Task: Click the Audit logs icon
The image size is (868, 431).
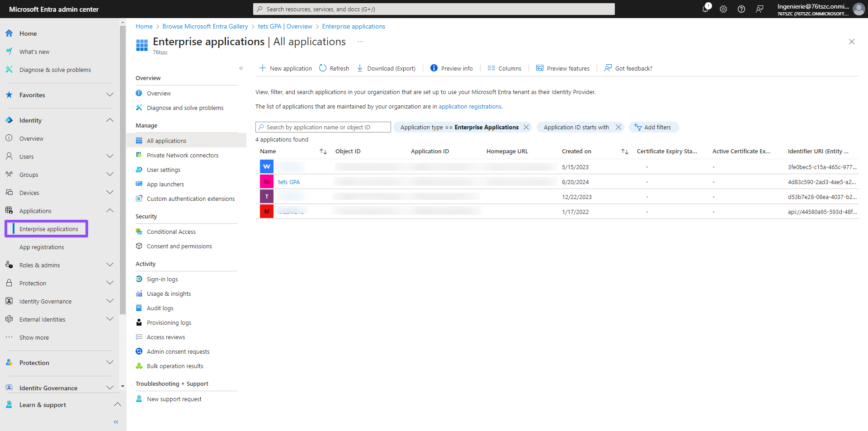Action: (139, 308)
